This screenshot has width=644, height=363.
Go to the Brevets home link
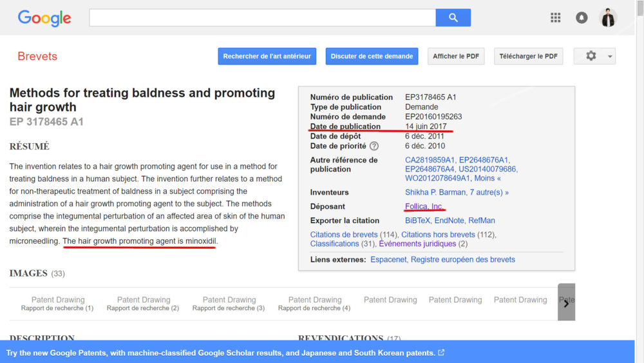[37, 57]
